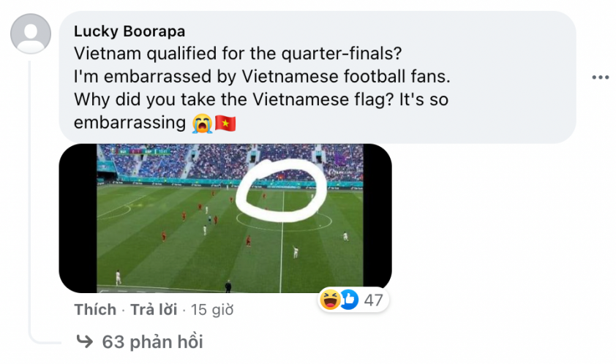Viewport: 616px width, 364px height.
Task: View the 47 reactions count
Action: (x=373, y=300)
